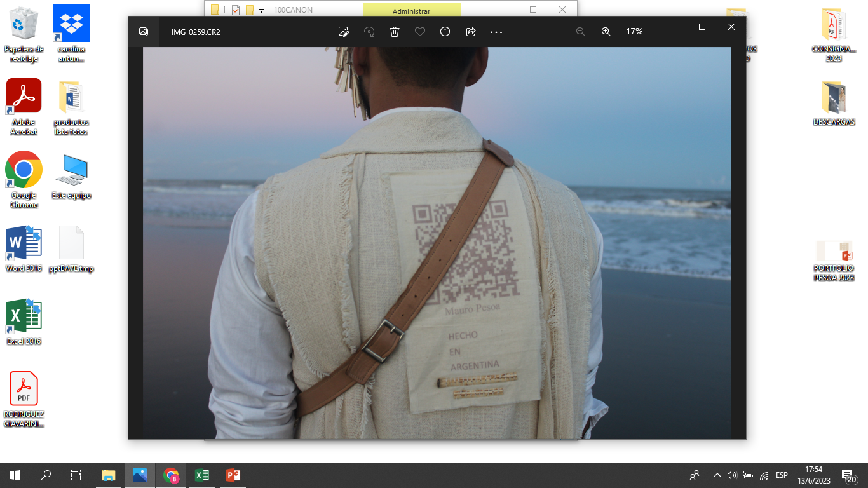Switch to File Explorer on the taskbar
Image resolution: width=868 pixels, height=488 pixels.
click(x=109, y=475)
